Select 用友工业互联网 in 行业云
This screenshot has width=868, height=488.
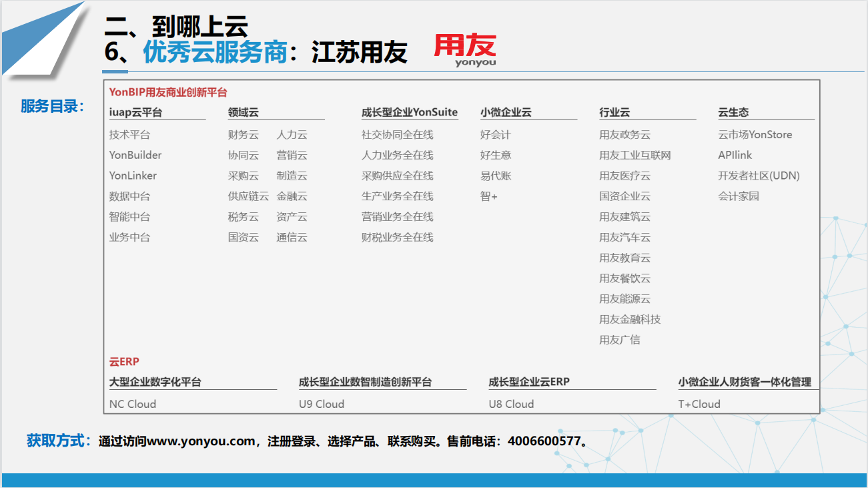[634, 156]
